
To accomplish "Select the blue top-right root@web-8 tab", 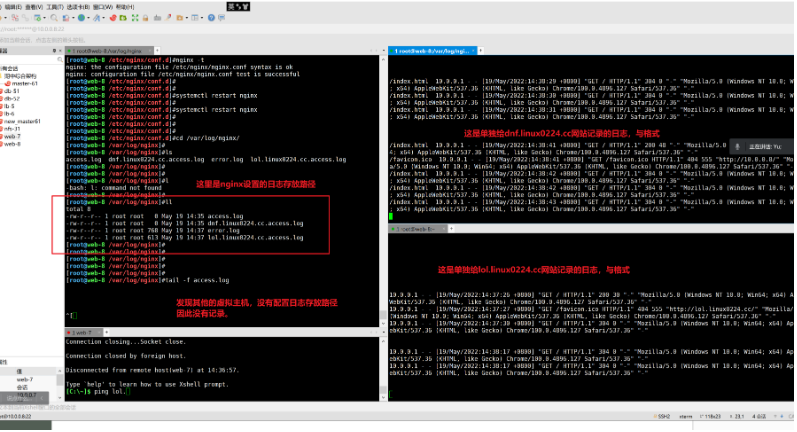I will 432,51.
